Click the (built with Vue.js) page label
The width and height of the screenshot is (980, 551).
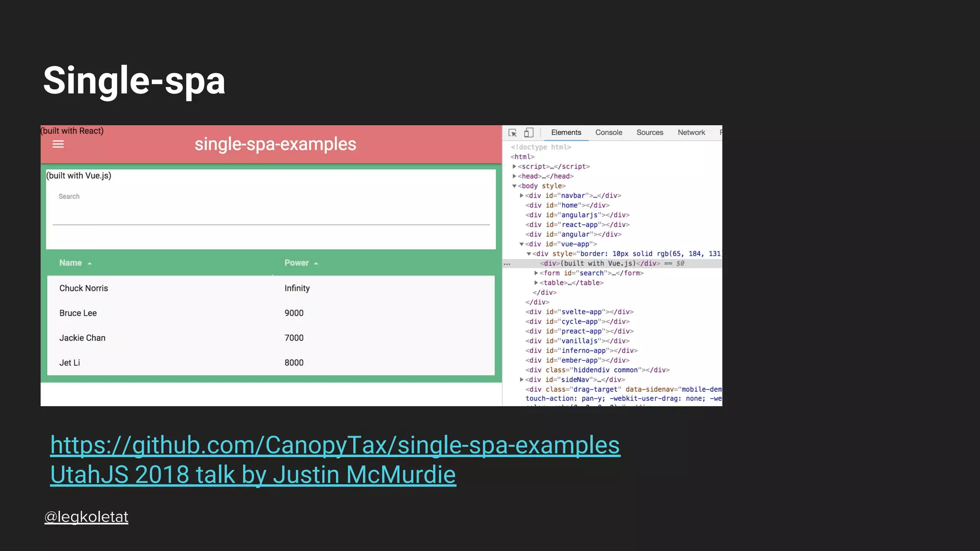78,176
